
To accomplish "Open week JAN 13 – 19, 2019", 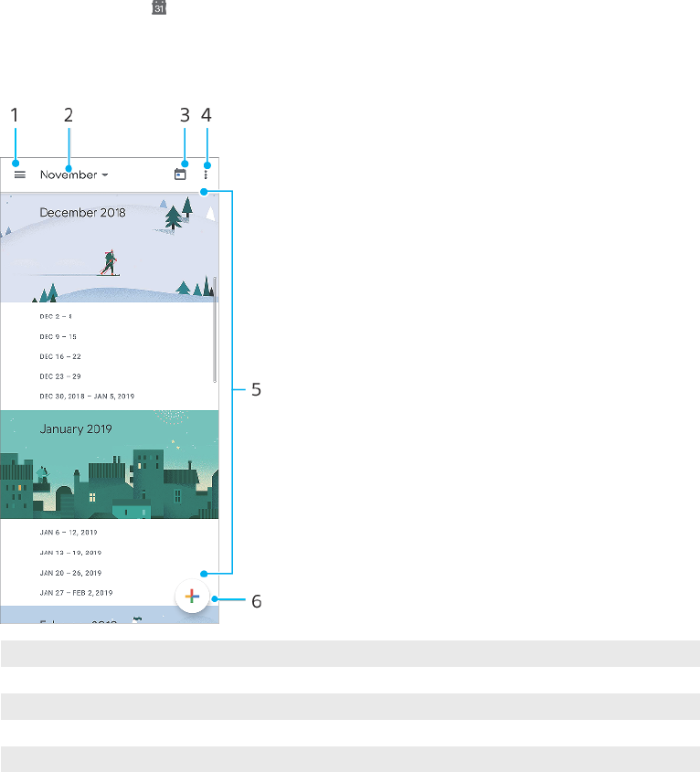I will coord(70,553).
